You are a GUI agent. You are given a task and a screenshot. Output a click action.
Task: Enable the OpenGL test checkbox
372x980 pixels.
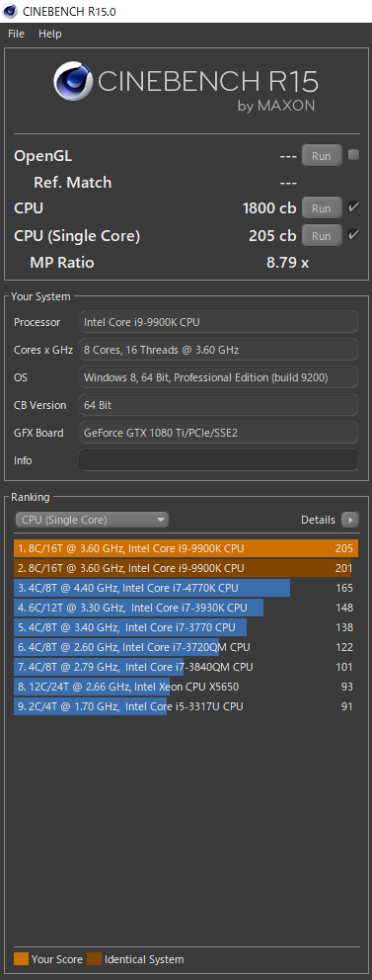point(353,155)
